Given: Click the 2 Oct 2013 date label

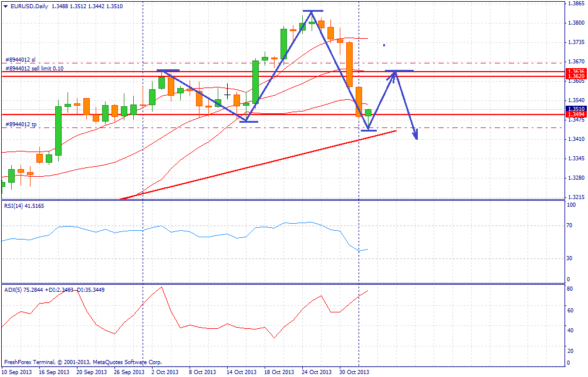Looking at the screenshot, I should click(x=165, y=372).
